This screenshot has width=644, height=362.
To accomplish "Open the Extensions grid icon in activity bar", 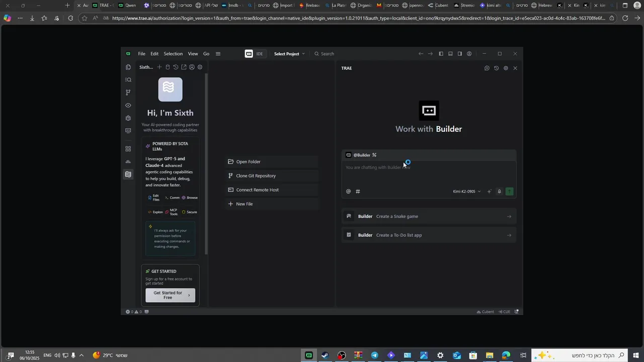I will (128, 149).
